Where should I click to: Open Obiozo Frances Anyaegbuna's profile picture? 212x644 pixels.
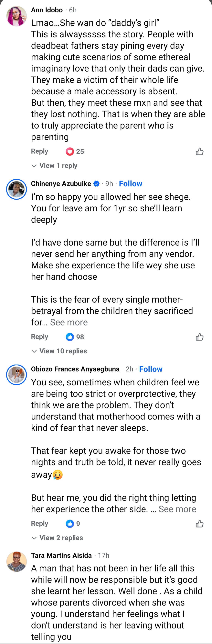(x=16, y=375)
